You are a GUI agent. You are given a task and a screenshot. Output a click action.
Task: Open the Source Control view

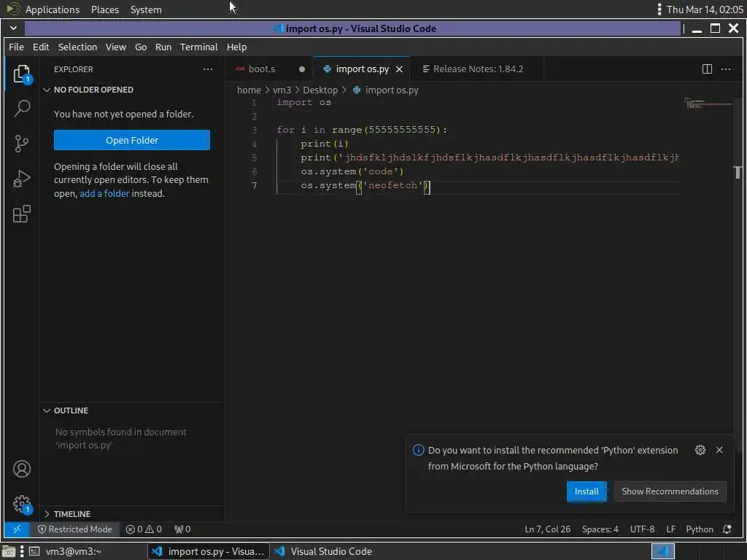coord(21,144)
